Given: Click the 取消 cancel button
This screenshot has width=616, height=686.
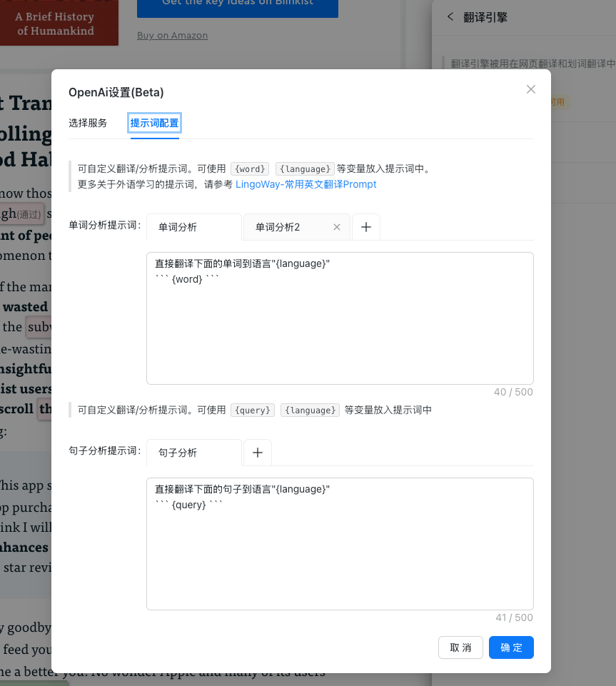Looking at the screenshot, I should [460, 647].
